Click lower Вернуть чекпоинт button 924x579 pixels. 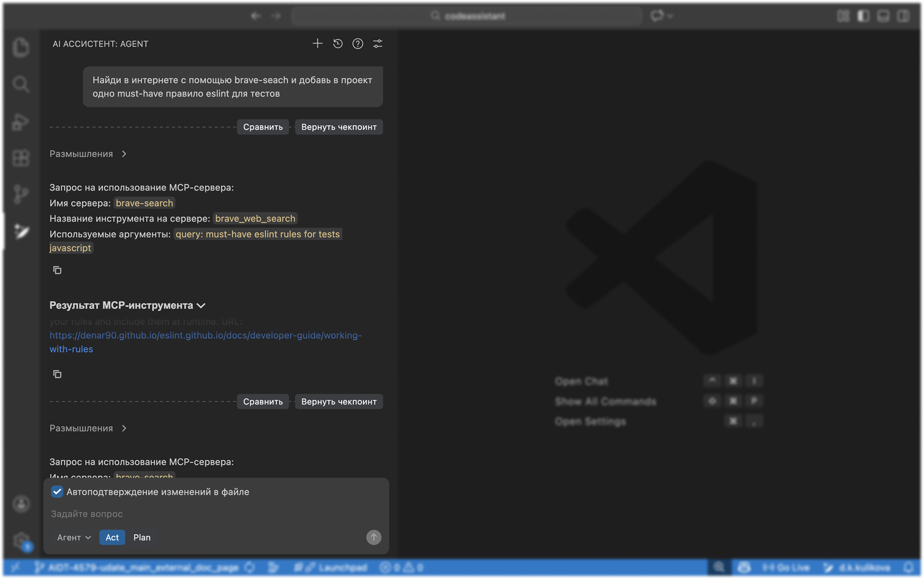pyautogui.click(x=339, y=402)
